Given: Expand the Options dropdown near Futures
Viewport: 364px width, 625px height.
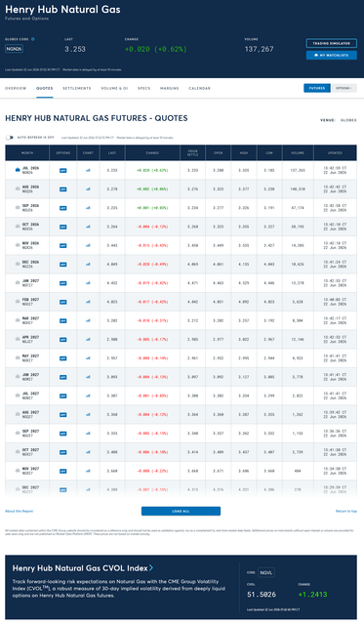Looking at the screenshot, I should coord(344,88).
